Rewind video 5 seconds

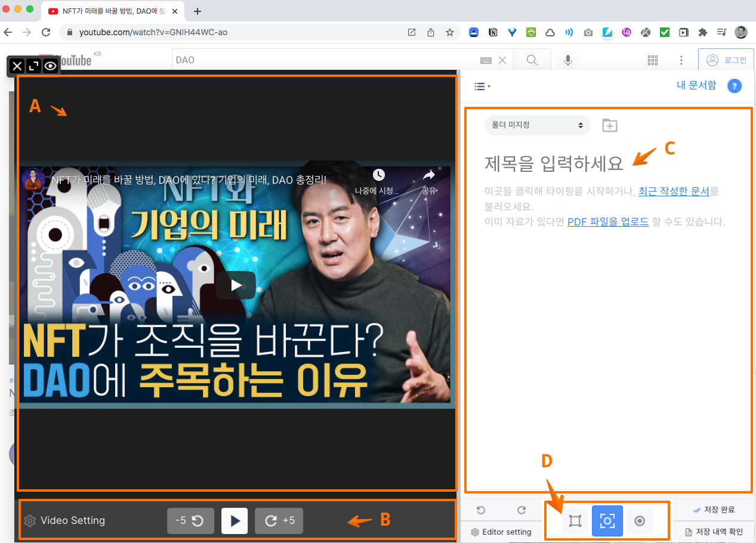click(x=190, y=520)
